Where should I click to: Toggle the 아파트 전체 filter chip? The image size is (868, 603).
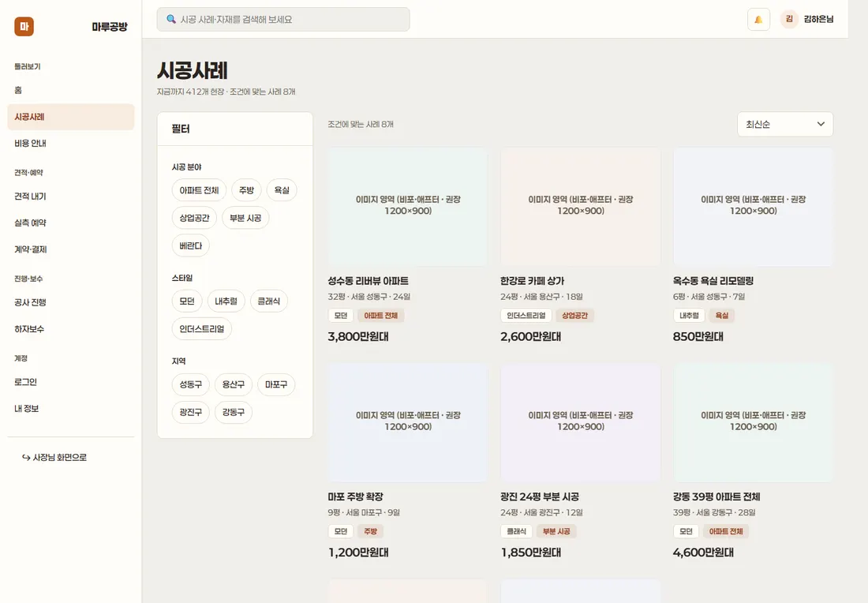click(x=199, y=190)
